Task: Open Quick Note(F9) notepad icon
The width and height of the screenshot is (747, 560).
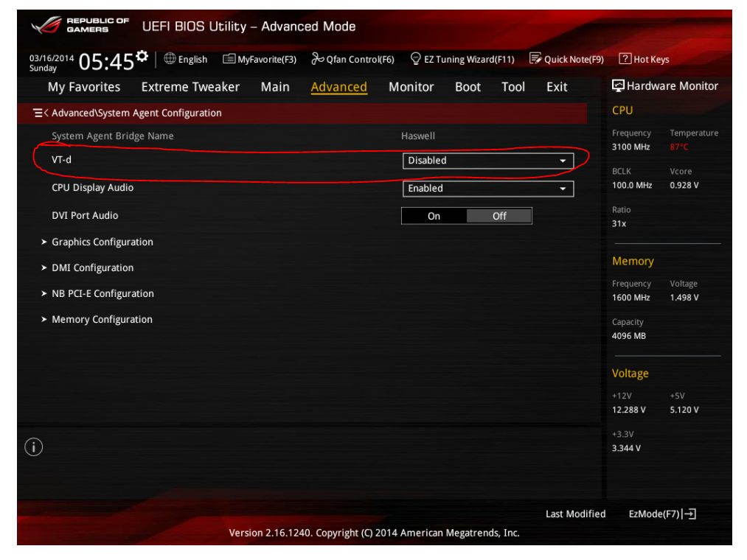Action: [x=535, y=59]
